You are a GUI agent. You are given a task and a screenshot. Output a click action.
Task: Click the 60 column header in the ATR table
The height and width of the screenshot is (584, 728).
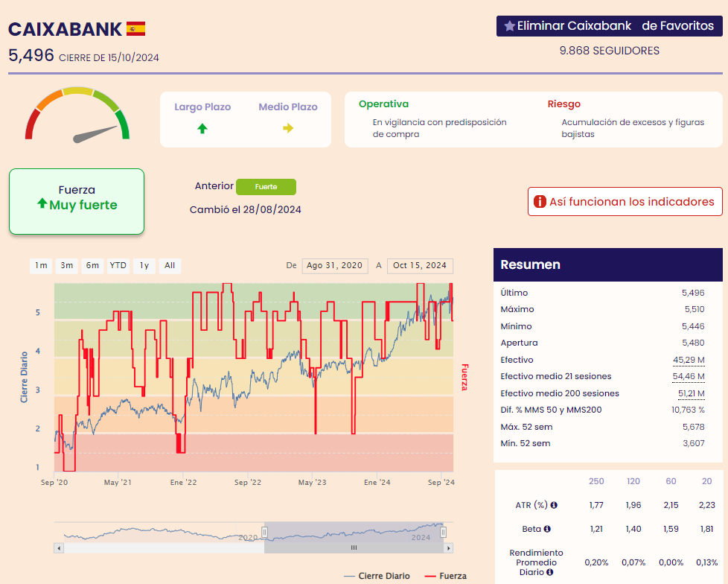[671, 481]
